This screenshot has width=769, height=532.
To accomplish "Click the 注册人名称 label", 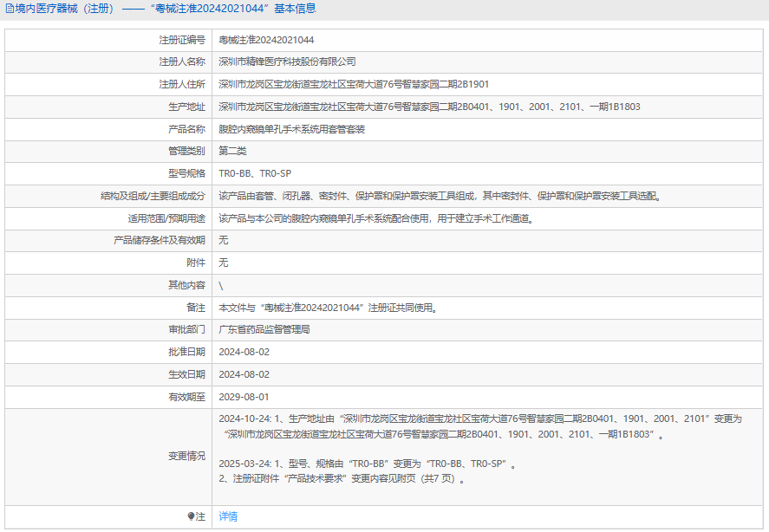I will [x=182, y=62].
